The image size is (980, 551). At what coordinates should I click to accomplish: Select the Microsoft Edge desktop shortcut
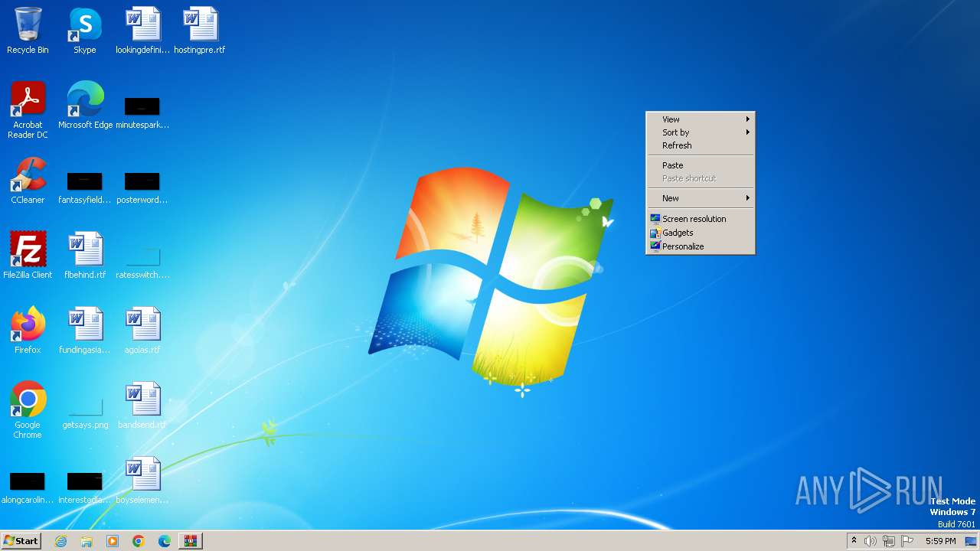85,106
